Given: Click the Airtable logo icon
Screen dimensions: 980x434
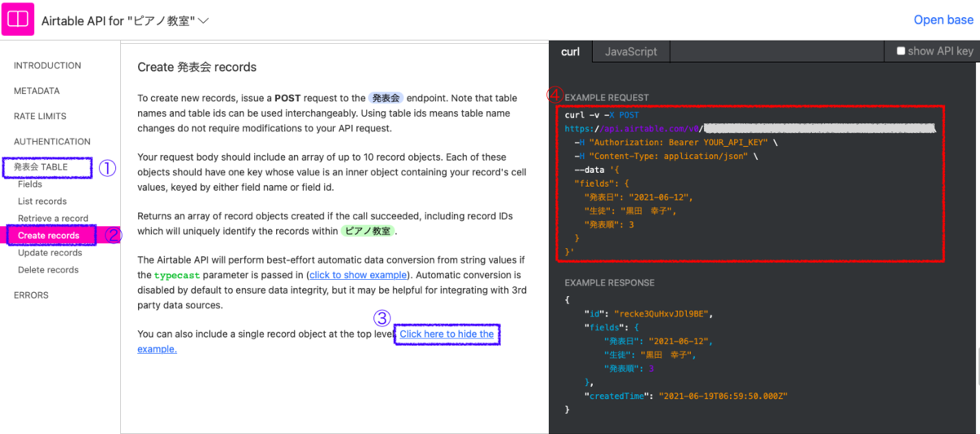Looking at the screenshot, I should pyautogui.click(x=18, y=20).
